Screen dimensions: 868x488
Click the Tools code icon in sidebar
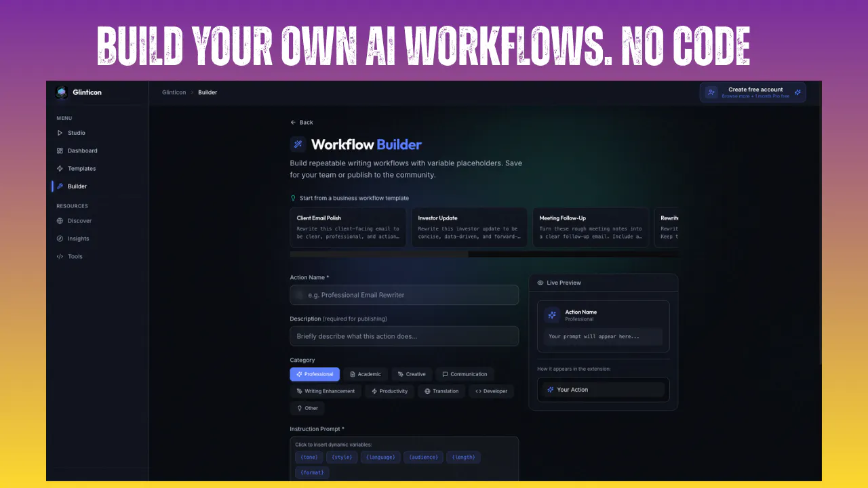point(60,256)
